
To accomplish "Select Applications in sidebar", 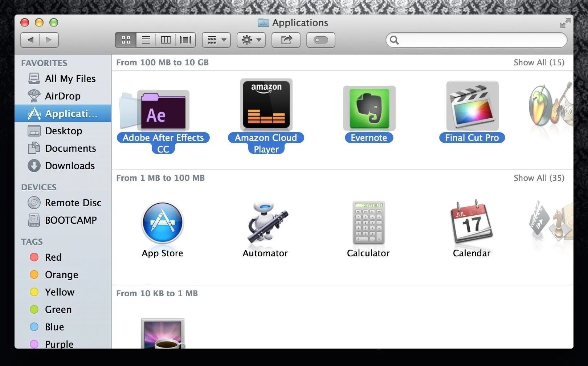I will click(x=63, y=113).
